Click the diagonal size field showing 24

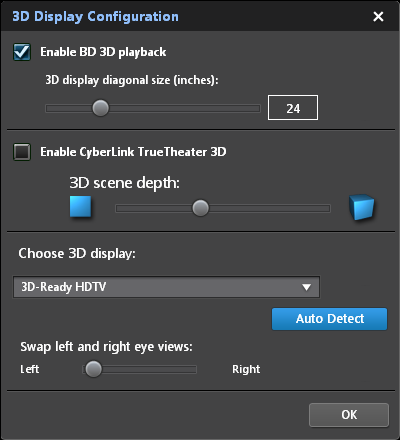click(x=293, y=108)
